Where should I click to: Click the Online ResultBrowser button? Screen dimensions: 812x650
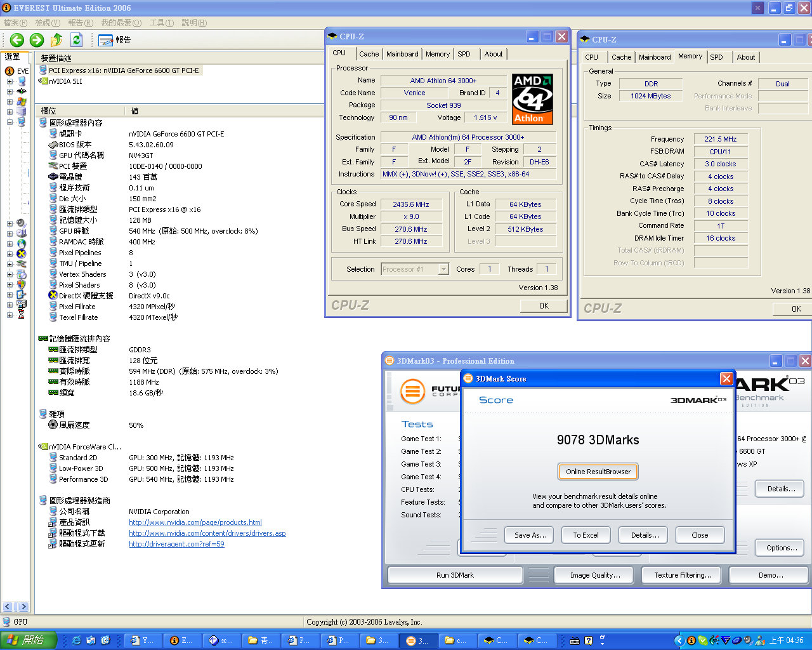coord(598,472)
